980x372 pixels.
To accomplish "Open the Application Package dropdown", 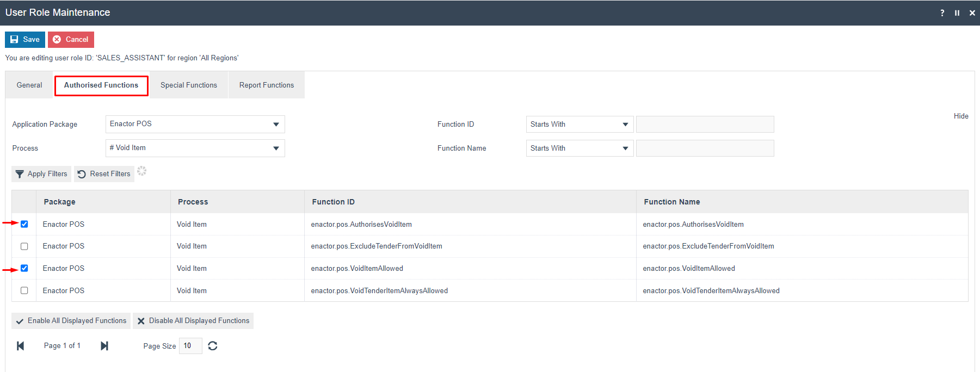I will [195, 124].
